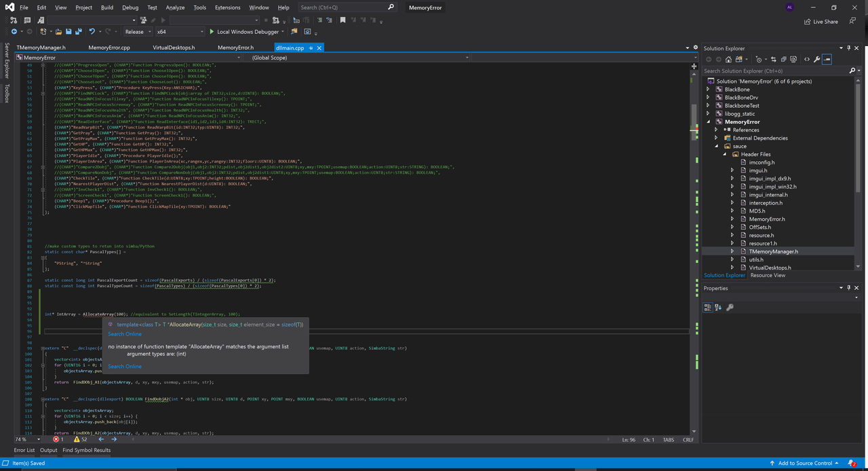
Task: Click the Undo arrow icon in toolbar
Action: (x=92, y=32)
